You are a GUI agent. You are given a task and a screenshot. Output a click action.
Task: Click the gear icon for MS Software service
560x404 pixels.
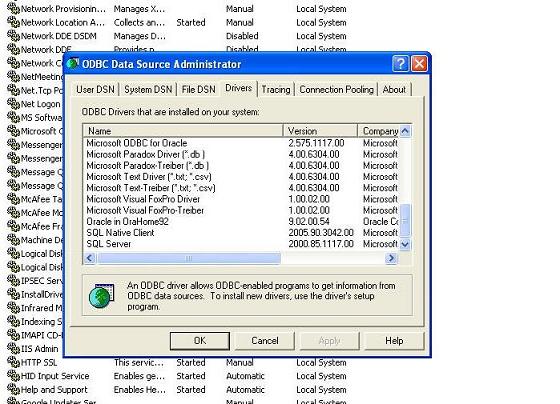(x=13, y=118)
